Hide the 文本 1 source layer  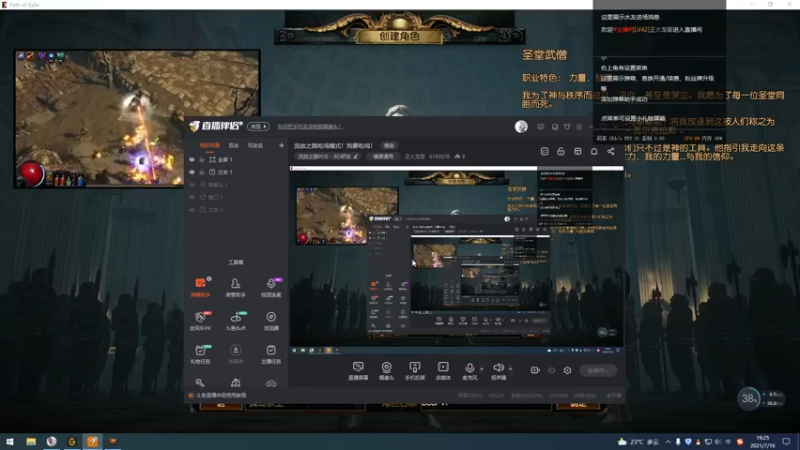[192, 172]
